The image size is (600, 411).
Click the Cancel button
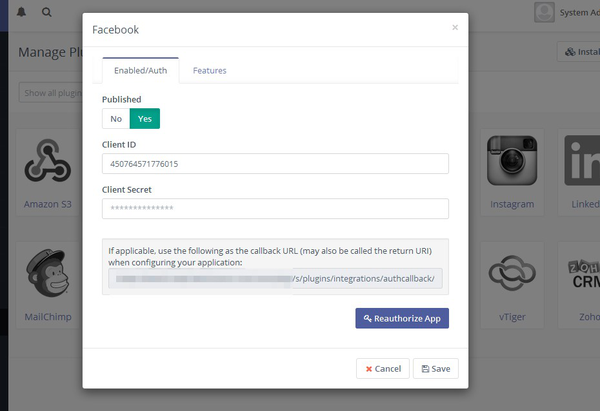(x=383, y=369)
